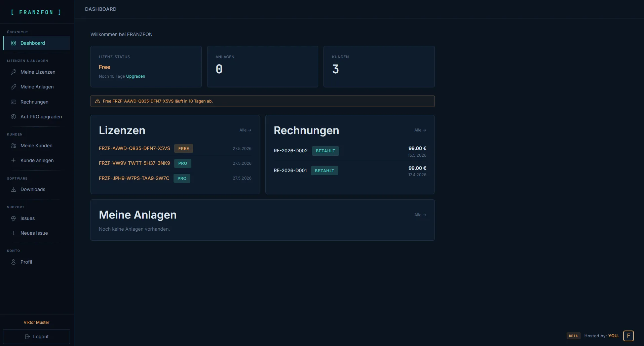Click Noch keine Anlagen vorhanden text
The image size is (644, 346).
[x=135, y=229]
